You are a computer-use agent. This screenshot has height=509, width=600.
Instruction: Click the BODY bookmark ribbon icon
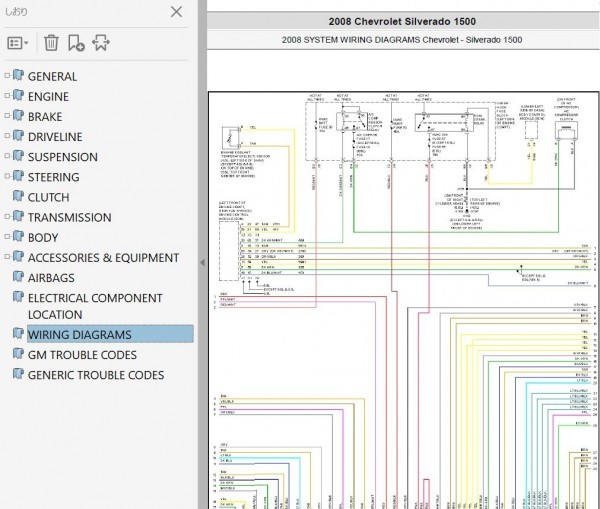[x=18, y=236]
